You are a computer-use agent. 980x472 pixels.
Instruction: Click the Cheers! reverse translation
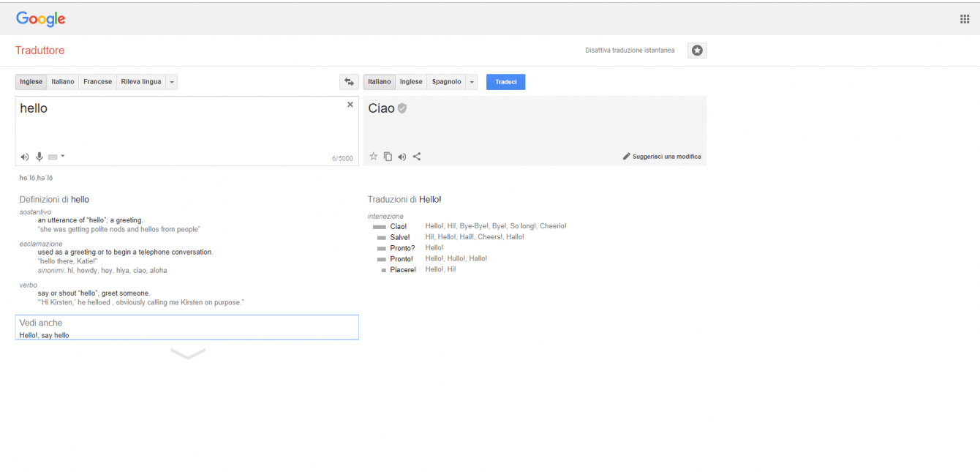pos(490,237)
